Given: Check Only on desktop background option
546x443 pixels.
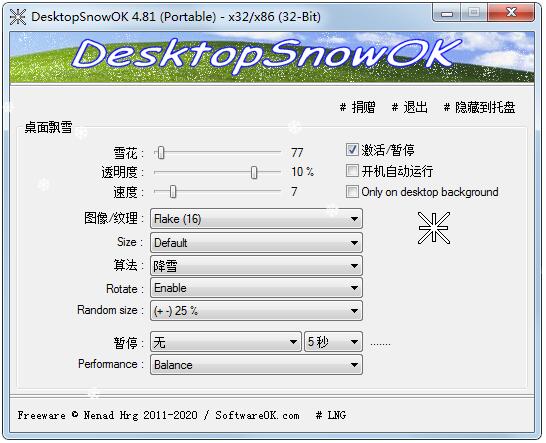Looking at the screenshot, I should 352,192.
